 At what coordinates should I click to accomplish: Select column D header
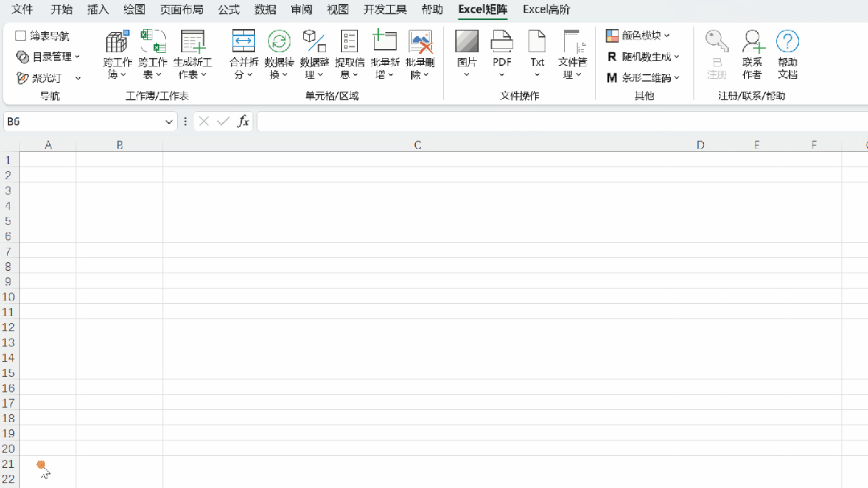(700, 145)
